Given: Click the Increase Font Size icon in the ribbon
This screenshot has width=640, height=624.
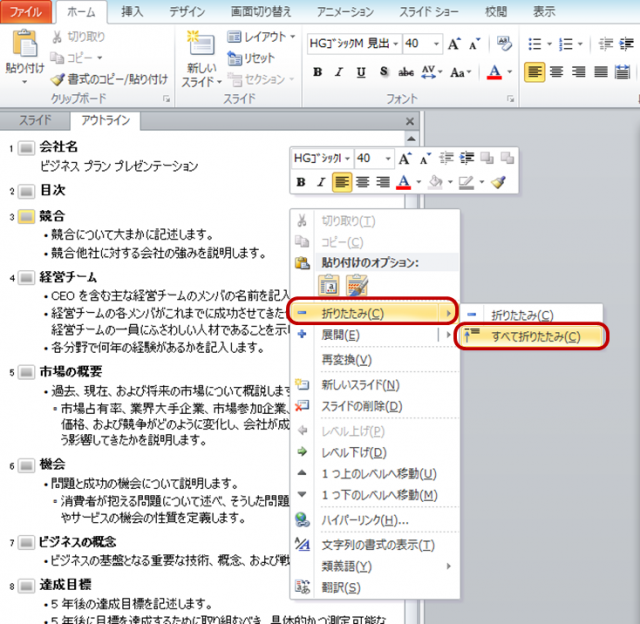Looking at the screenshot, I should pyautogui.click(x=456, y=45).
